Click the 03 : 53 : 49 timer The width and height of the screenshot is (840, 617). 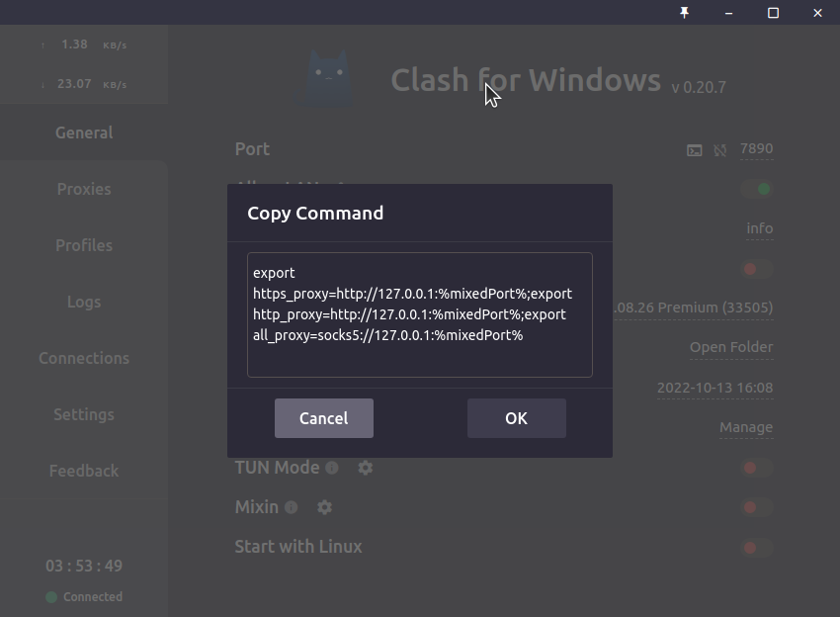[x=84, y=566]
